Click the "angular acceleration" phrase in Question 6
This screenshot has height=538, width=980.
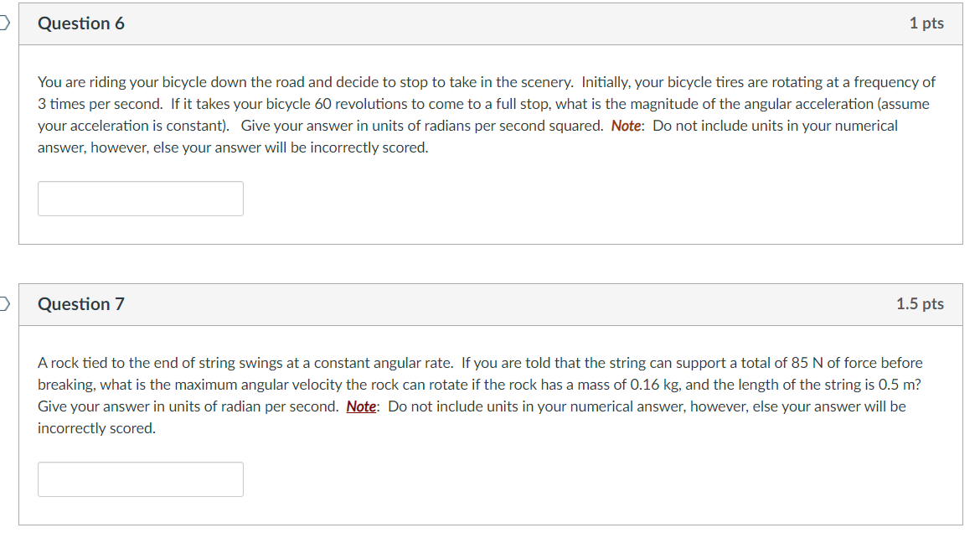pos(809,104)
